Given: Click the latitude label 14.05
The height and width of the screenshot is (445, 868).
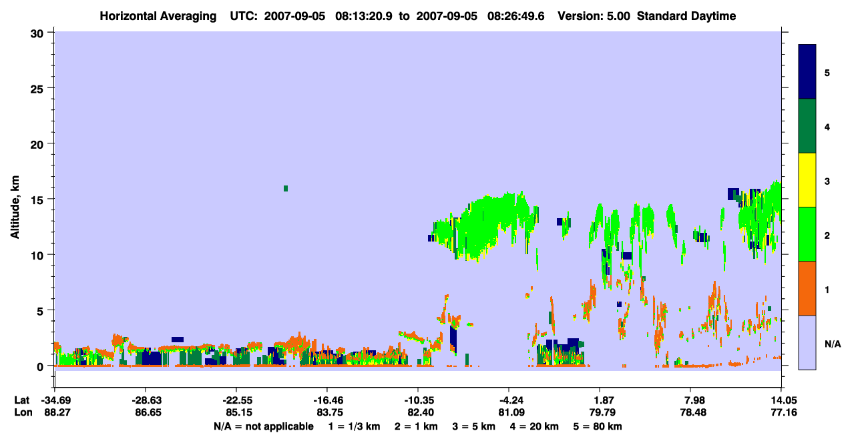Looking at the screenshot, I should click(x=781, y=400).
